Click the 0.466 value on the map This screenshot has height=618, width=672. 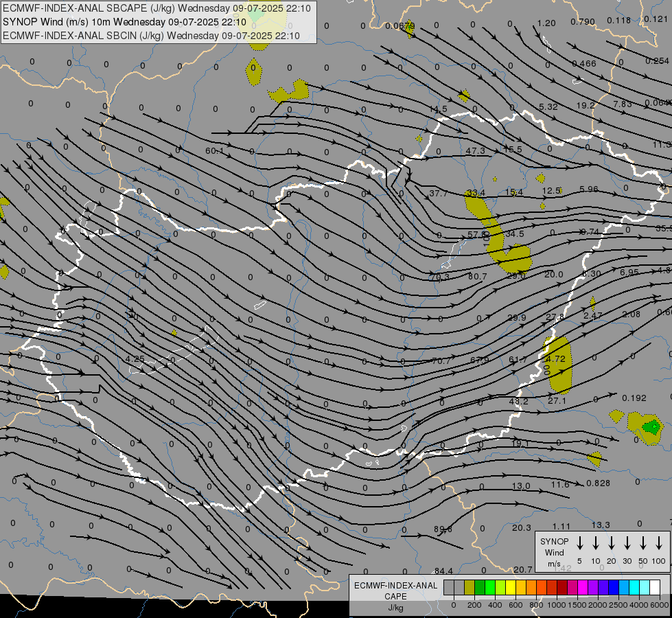[584, 64]
